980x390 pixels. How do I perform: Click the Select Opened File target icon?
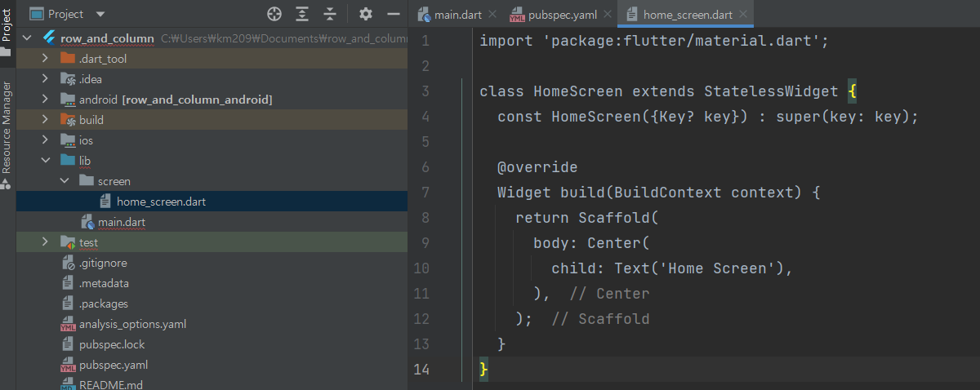point(274,14)
